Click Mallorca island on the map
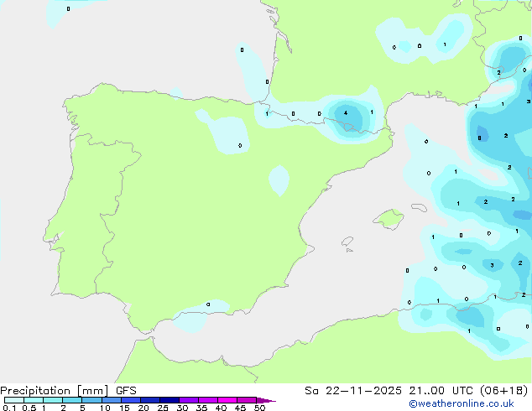 click(x=389, y=219)
